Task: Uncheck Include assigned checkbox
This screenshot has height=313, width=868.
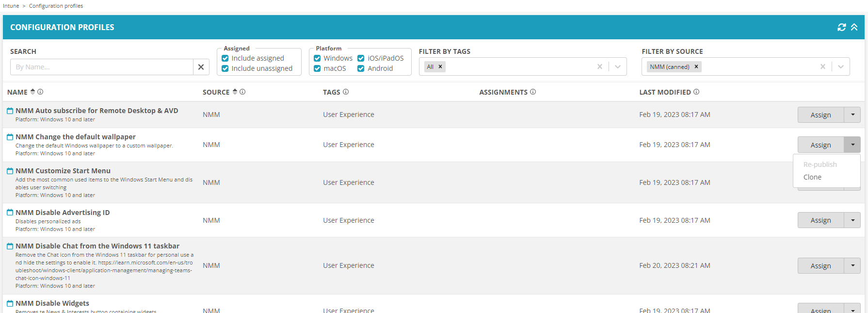Action: [225, 58]
